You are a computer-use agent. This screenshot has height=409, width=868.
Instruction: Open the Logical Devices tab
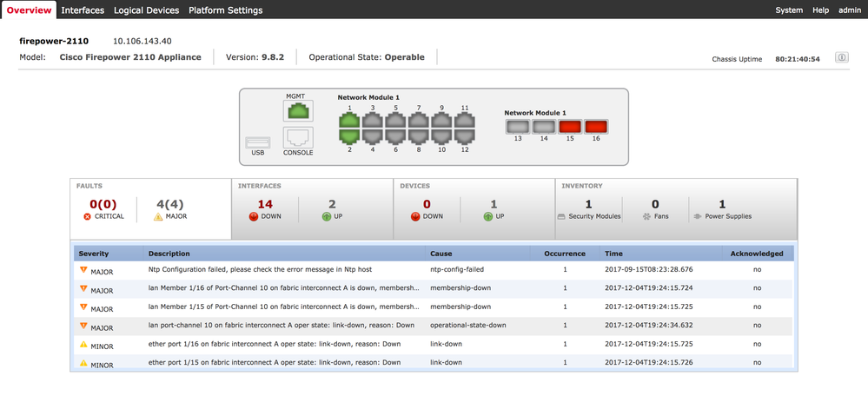(x=146, y=10)
